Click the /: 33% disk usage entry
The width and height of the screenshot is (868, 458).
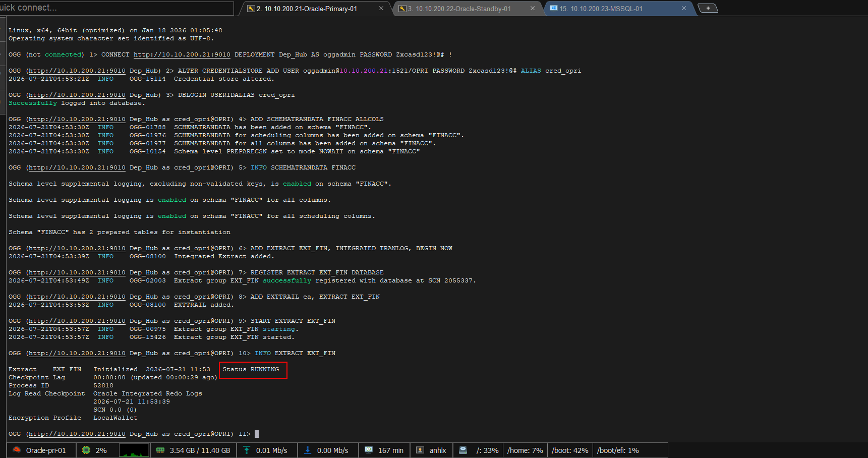coord(487,450)
